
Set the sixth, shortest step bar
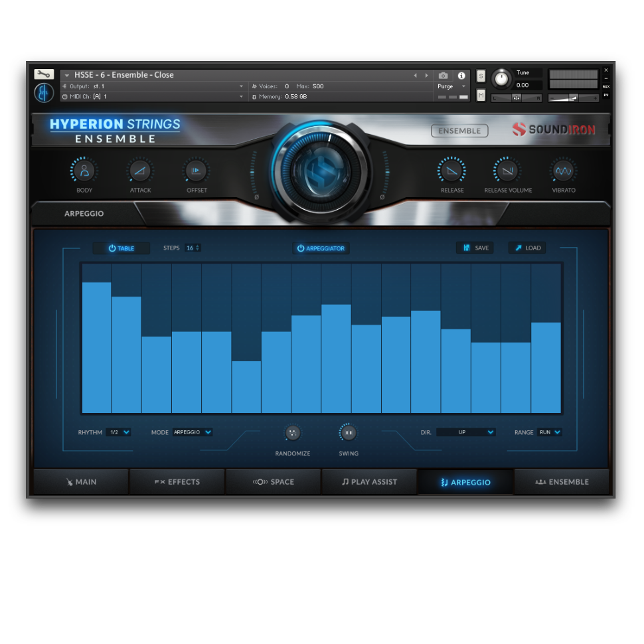[246, 386]
